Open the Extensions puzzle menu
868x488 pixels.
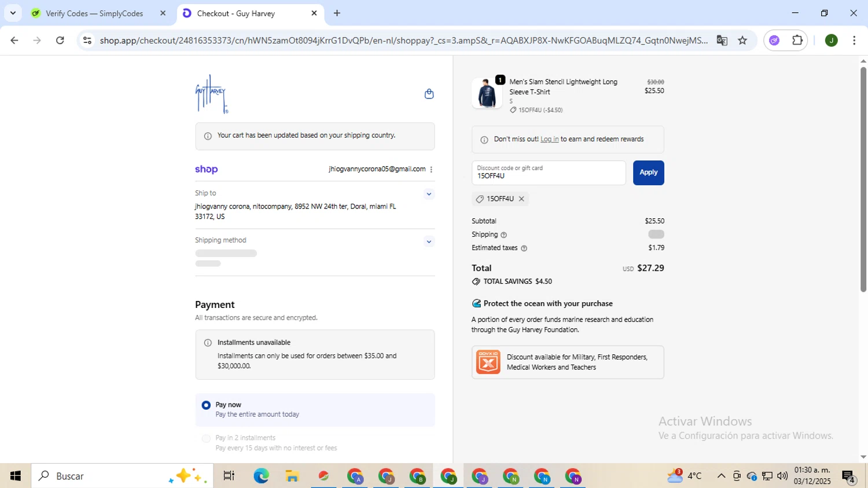tap(797, 40)
